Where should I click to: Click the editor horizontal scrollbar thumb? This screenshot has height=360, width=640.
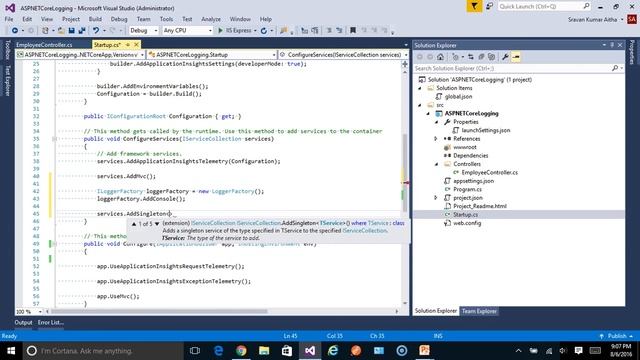click(160, 311)
